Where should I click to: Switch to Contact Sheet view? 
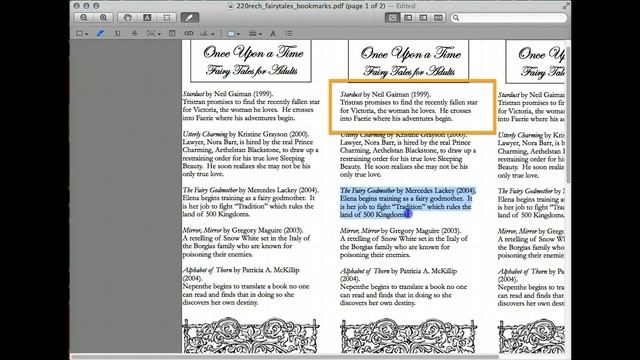pyautogui.click(x=438, y=18)
